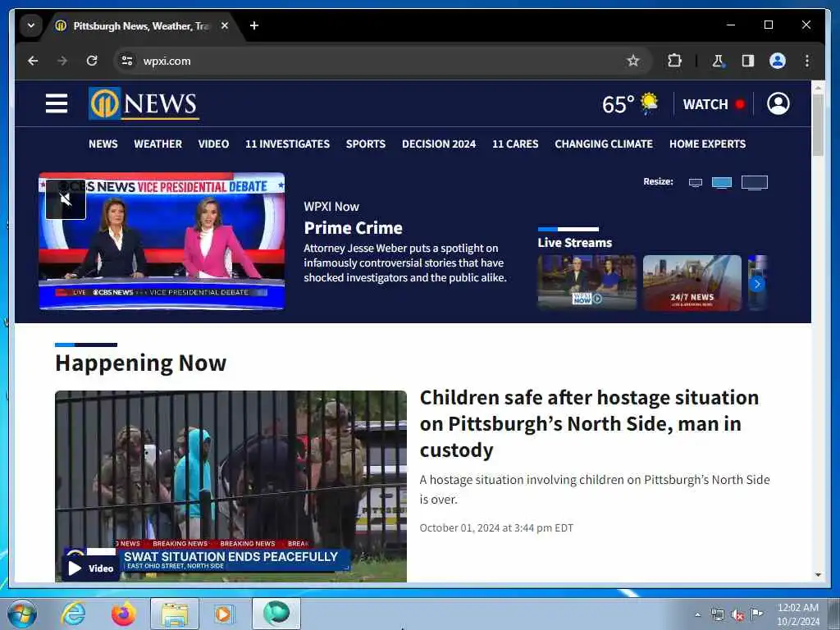Open Children safe after hostage situation headline
This screenshot has height=630, width=840.
click(589, 424)
